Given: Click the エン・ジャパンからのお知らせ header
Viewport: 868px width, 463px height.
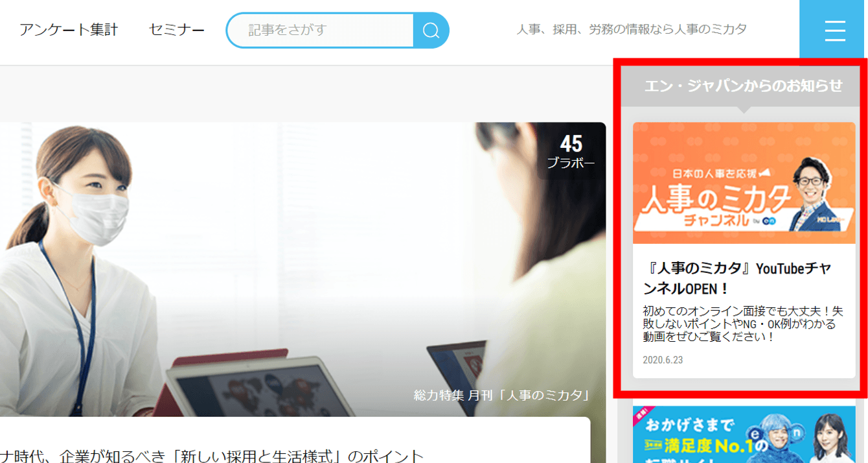Looking at the screenshot, I should pos(744,86).
